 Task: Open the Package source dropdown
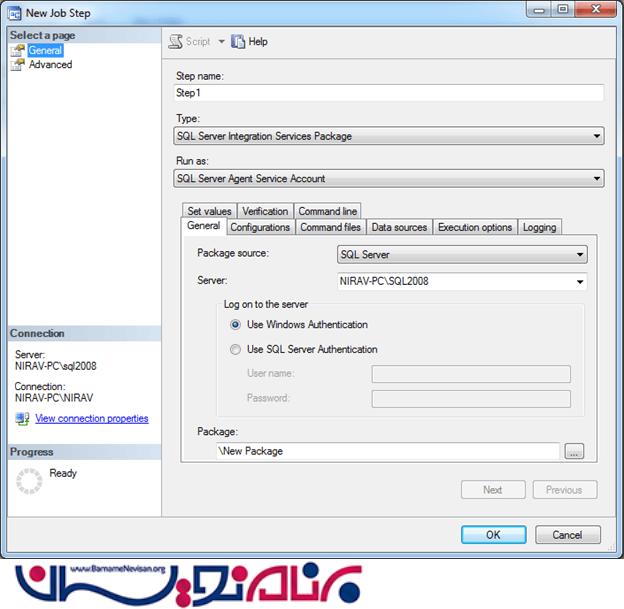coord(462,254)
